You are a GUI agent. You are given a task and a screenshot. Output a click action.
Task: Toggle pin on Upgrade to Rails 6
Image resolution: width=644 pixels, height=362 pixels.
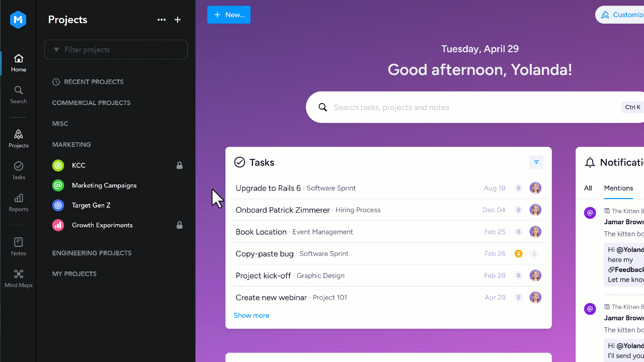518,188
